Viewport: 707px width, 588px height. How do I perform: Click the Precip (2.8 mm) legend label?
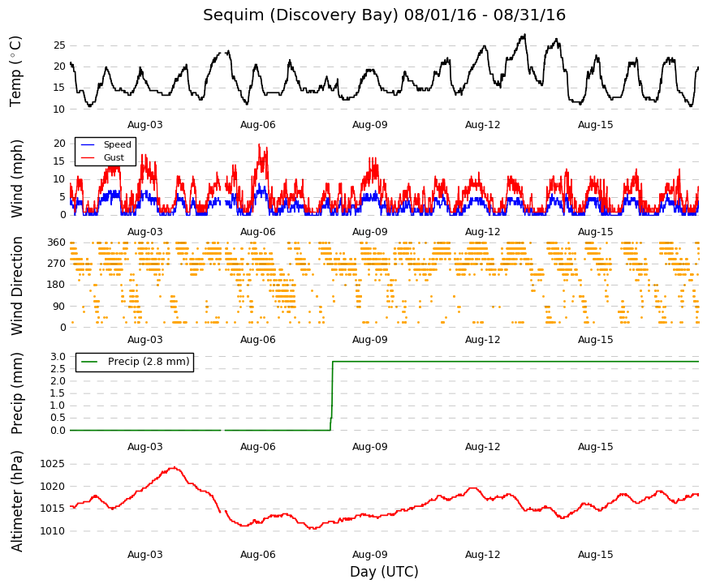[x=149, y=362]
